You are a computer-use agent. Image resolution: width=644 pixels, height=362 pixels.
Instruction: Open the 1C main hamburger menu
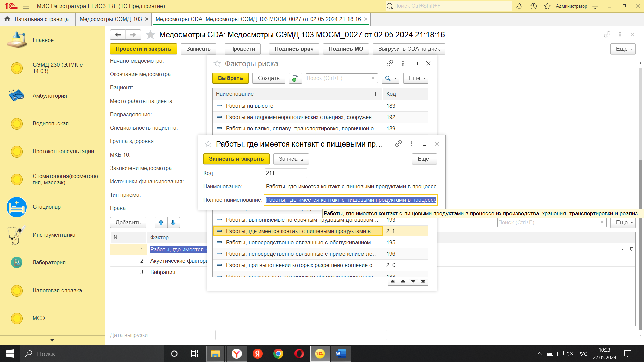click(26, 6)
